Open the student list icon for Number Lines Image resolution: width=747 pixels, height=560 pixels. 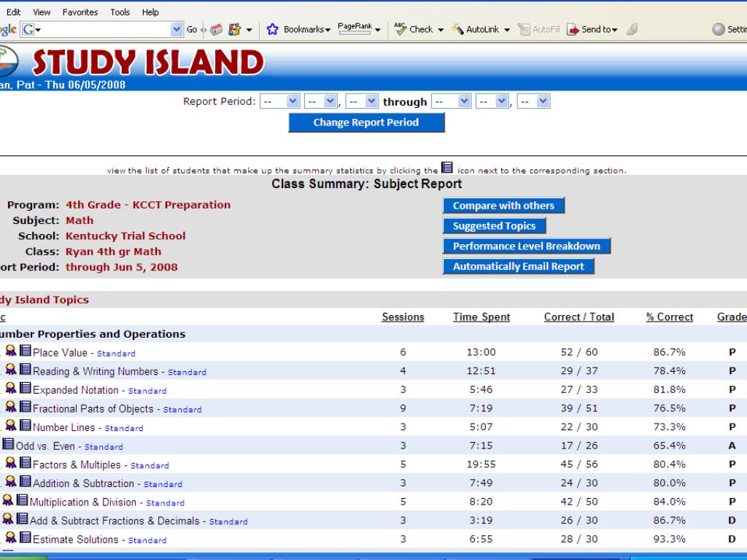click(26, 426)
